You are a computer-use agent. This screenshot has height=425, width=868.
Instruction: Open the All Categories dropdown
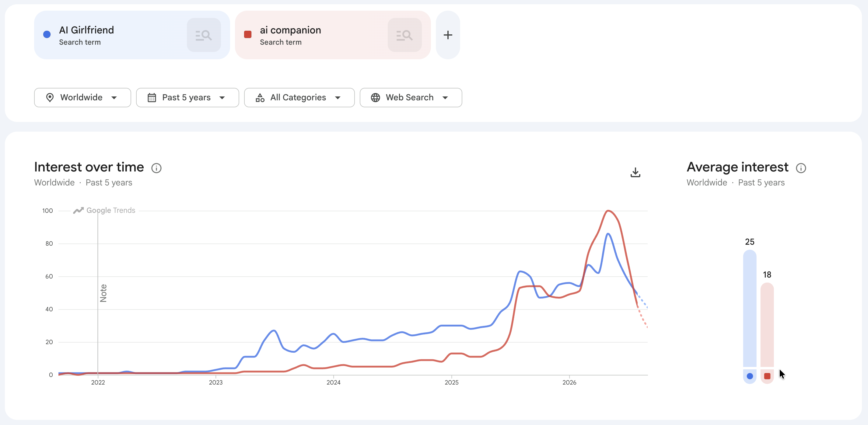pos(299,98)
